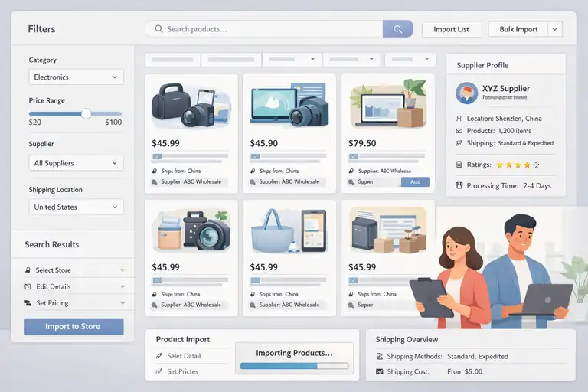Click the 2-4 Days processing time value
Viewport: 588px width, 392px height.
pos(537,186)
